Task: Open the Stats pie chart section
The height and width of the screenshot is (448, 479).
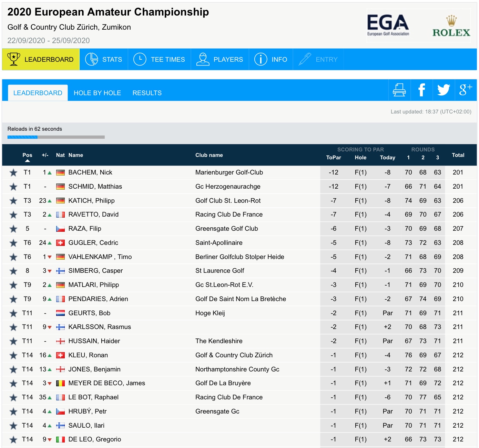Action: [104, 59]
